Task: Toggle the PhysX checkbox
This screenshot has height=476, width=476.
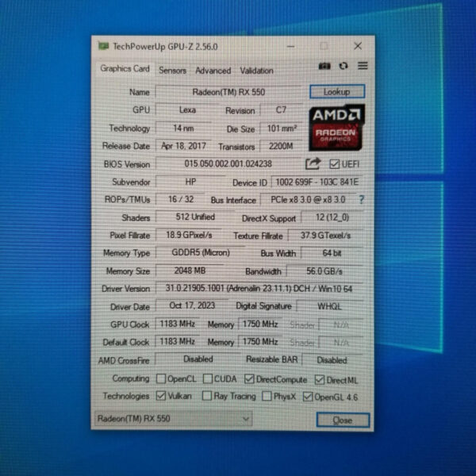Action: [x=267, y=396]
